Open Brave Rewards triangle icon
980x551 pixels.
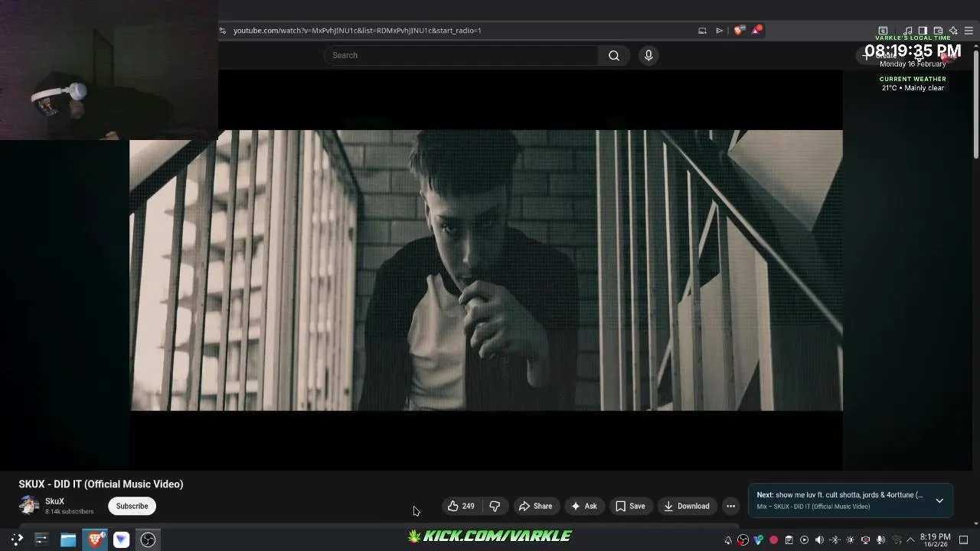pos(756,31)
